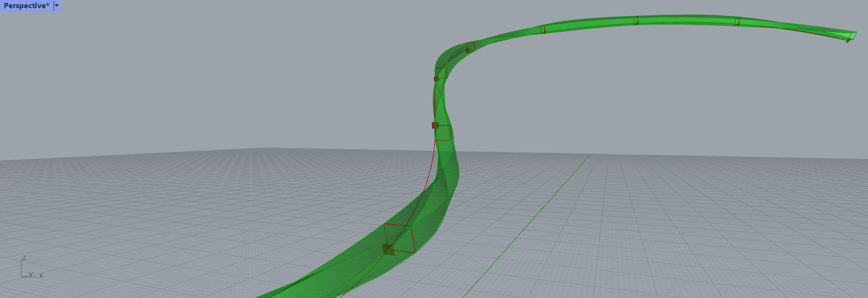The width and height of the screenshot is (868, 298).
Task: Select the red dotted grid marker mid-height on curve
Action: click(x=435, y=125)
